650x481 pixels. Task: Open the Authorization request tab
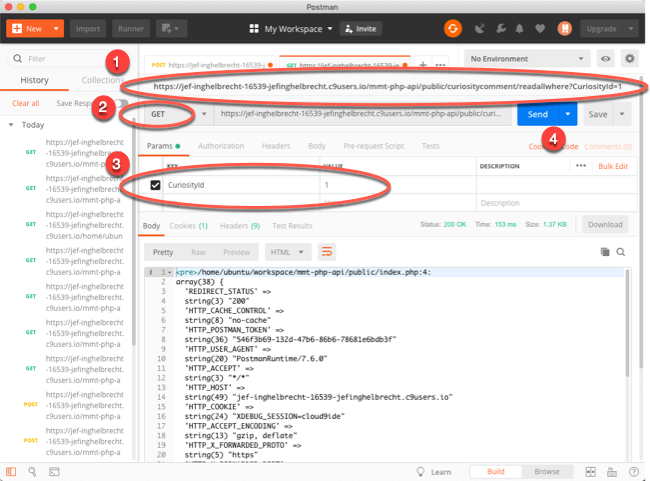[221, 146]
